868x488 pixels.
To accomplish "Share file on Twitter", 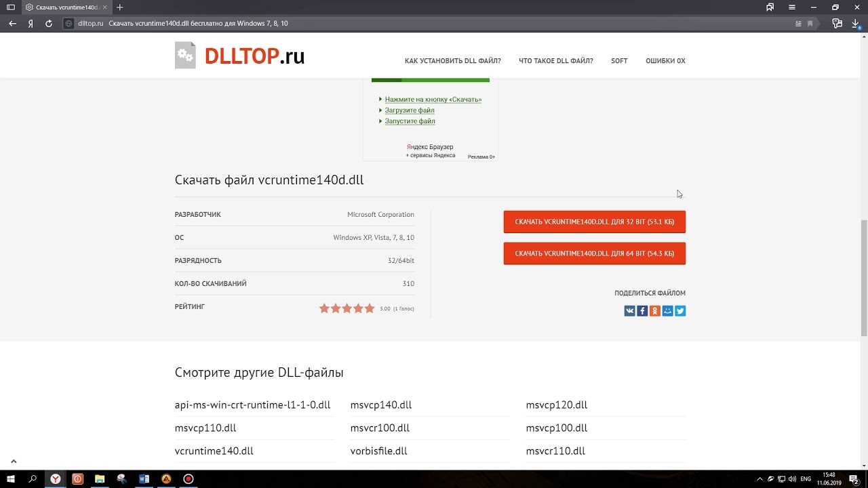I will coord(680,311).
